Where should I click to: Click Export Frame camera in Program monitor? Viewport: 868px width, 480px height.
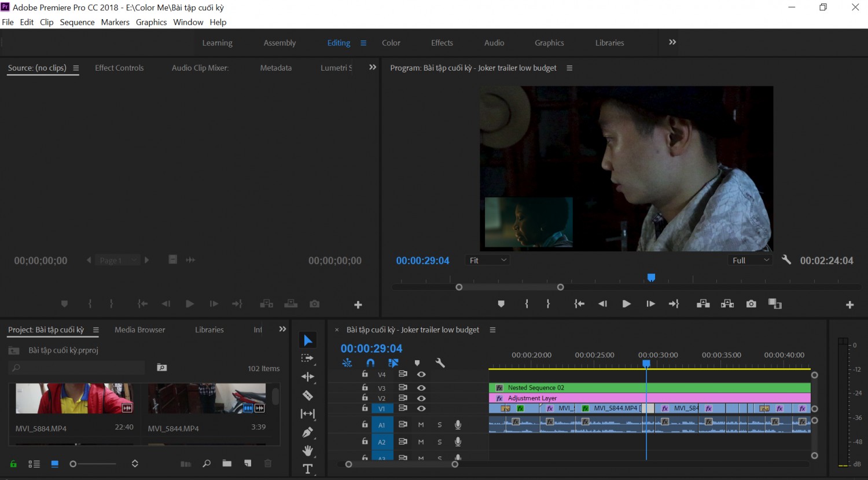(x=751, y=304)
